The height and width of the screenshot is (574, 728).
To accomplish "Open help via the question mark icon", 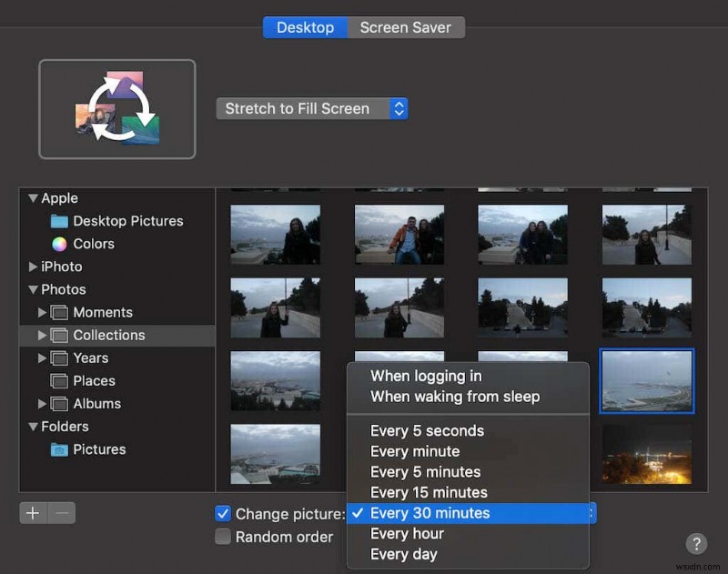I will [x=697, y=544].
